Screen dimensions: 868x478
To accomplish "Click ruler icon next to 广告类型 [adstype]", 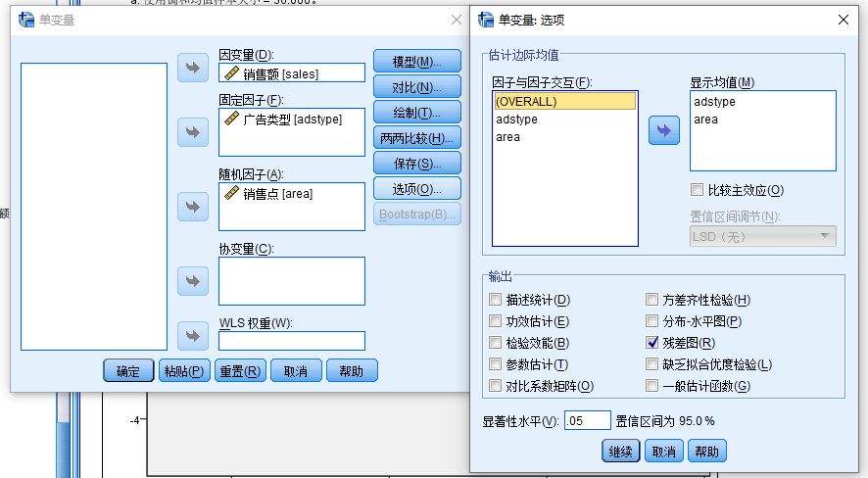I will pos(231,119).
